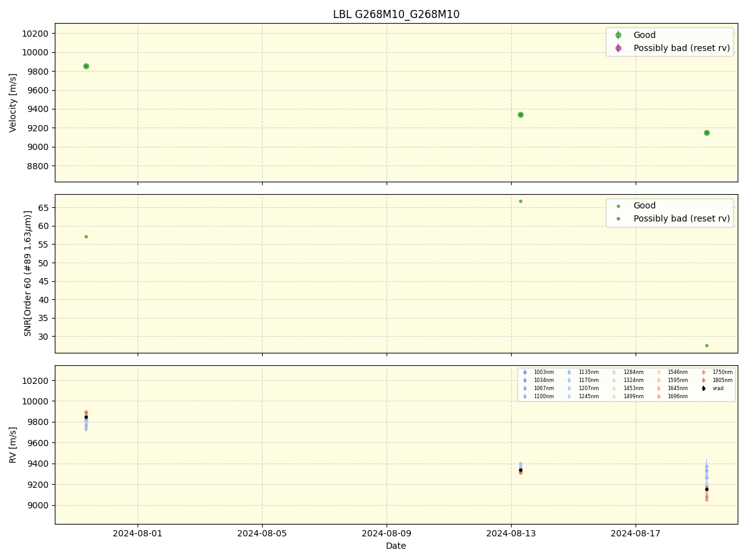
Task: Click the 1135nm legend marker
Action: click(x=570, y=372)
